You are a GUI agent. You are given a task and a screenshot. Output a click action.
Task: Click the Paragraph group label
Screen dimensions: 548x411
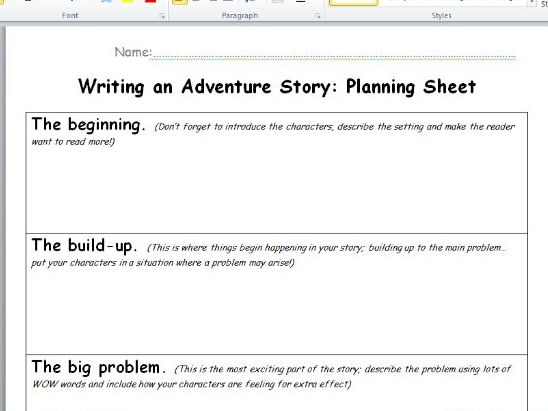[240, 15]
